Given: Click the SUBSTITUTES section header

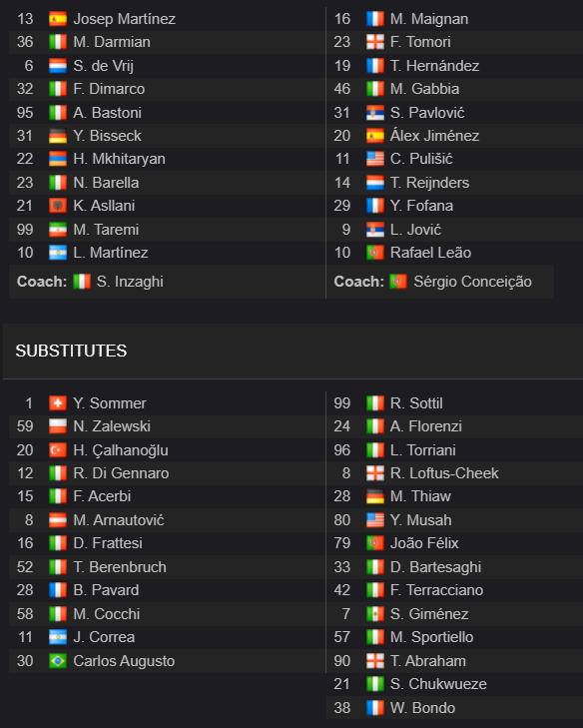Looking at the screenshot, I should tap(71, 351).
